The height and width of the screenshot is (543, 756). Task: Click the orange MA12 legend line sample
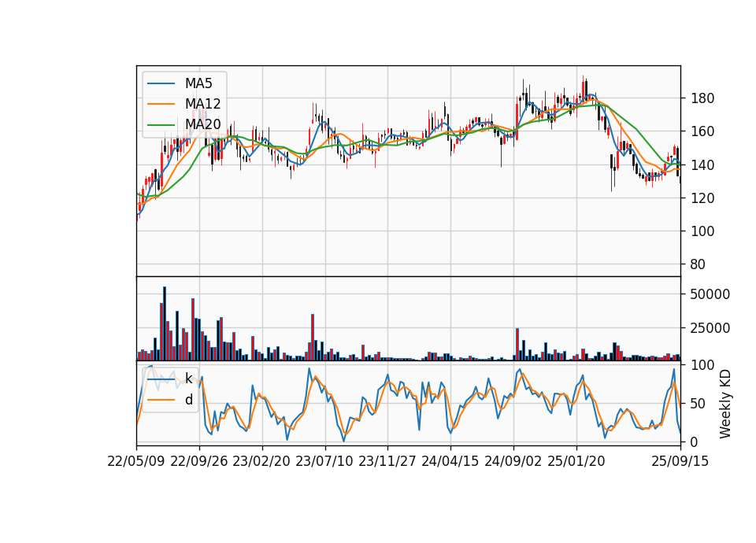coord(161,104)
